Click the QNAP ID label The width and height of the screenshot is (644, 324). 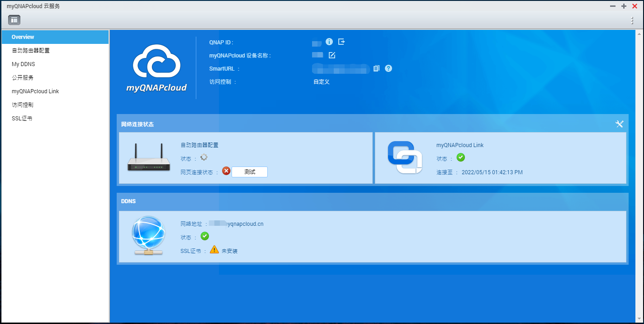click(221, 42)
